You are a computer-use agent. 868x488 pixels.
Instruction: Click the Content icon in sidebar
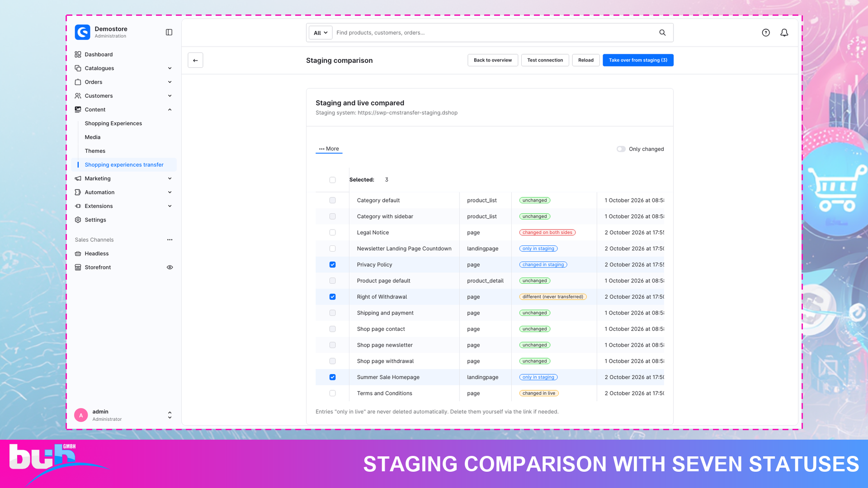(78, 109)
